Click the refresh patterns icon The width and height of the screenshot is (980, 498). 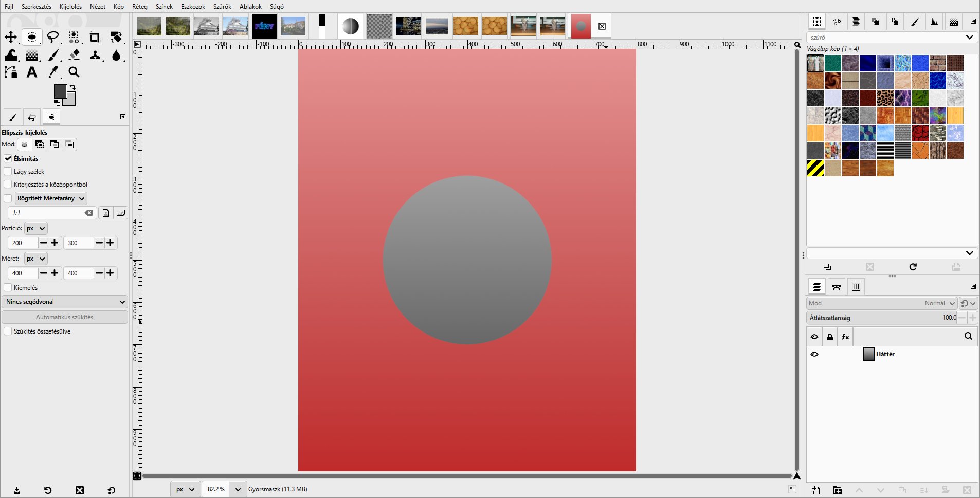[913, 267]
